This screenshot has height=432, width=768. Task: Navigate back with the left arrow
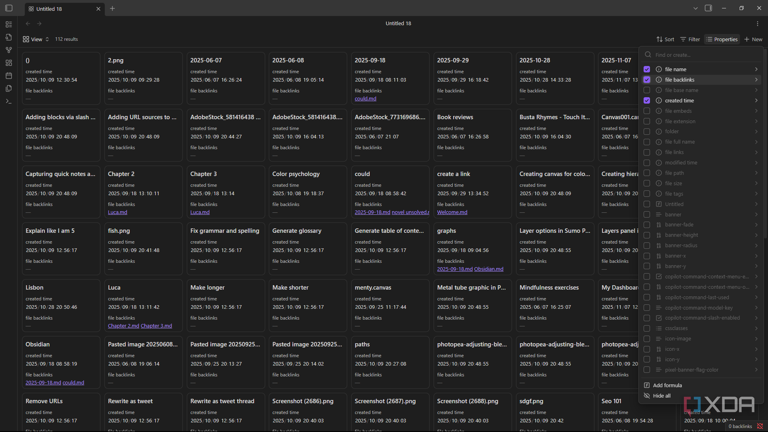pos(28,24)
